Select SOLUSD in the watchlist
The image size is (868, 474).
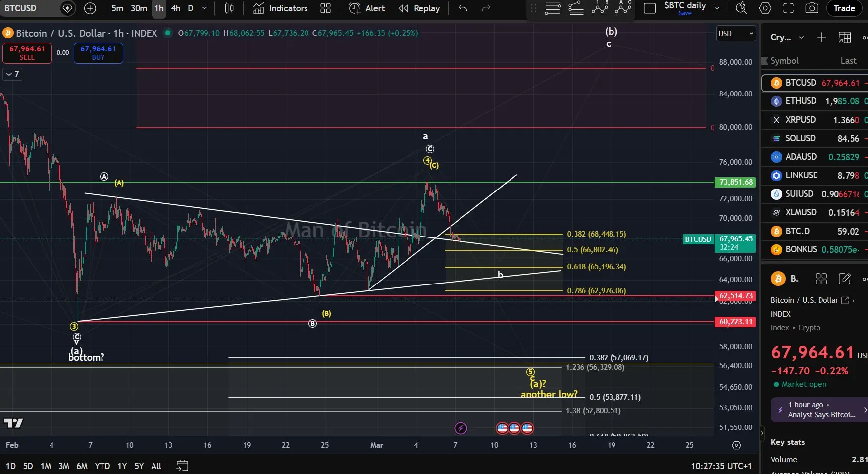[x=815, y=138]
